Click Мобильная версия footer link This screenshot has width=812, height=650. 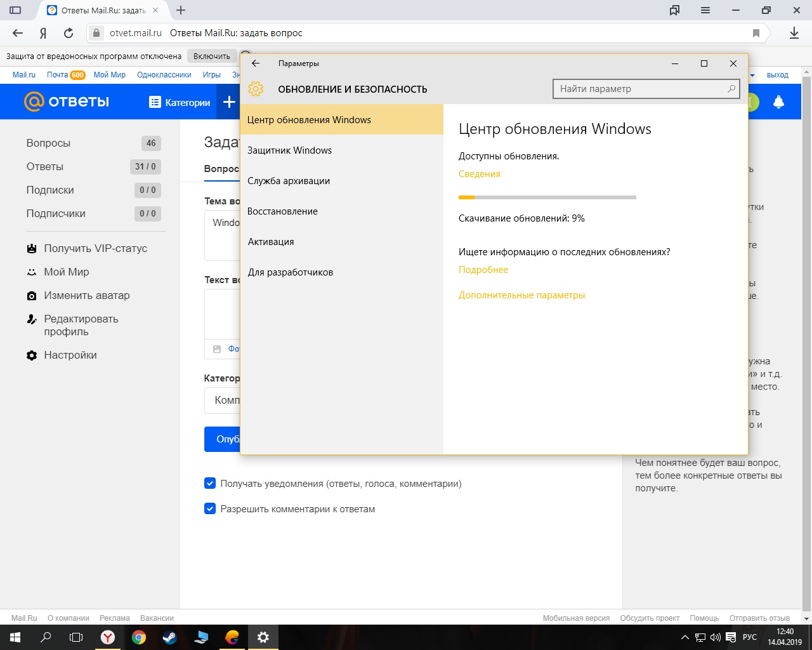click(x=576, y=618)
